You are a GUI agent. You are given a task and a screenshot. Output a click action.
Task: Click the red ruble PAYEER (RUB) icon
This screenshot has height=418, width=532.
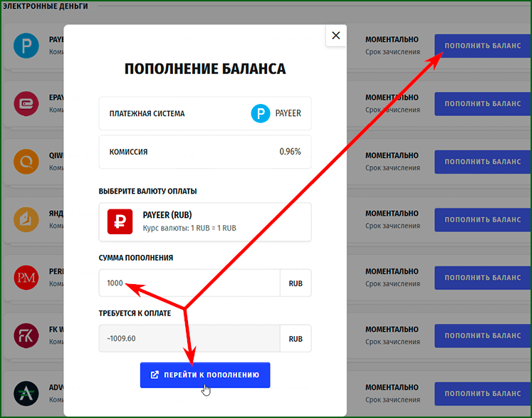(120, 221)
